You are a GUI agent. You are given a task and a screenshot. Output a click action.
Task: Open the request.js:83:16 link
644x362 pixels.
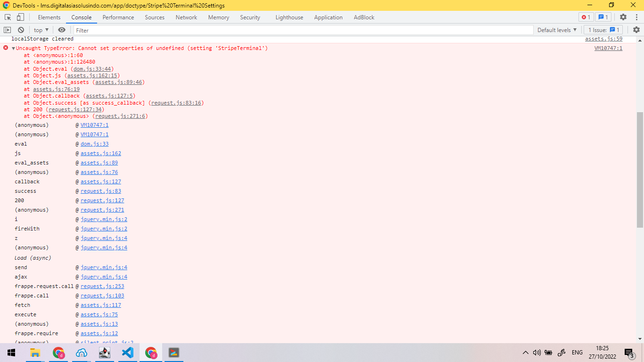click(176, 103)
